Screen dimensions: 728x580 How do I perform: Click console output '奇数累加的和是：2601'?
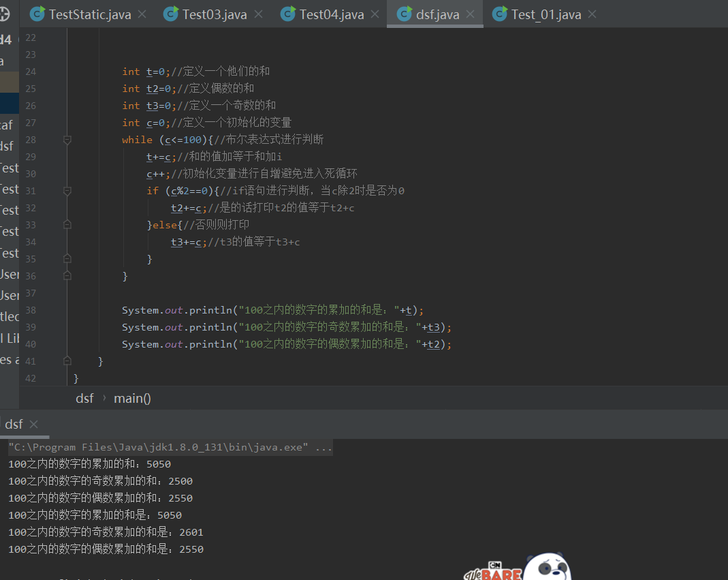pyautogui.click(x=106, y=532)
